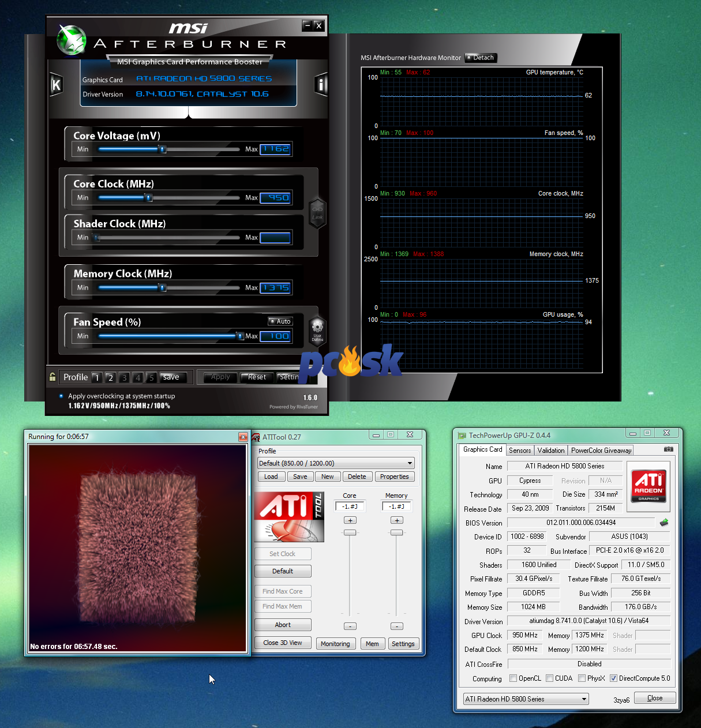Open ATITool Monitoring

click(x=335, y=644)
